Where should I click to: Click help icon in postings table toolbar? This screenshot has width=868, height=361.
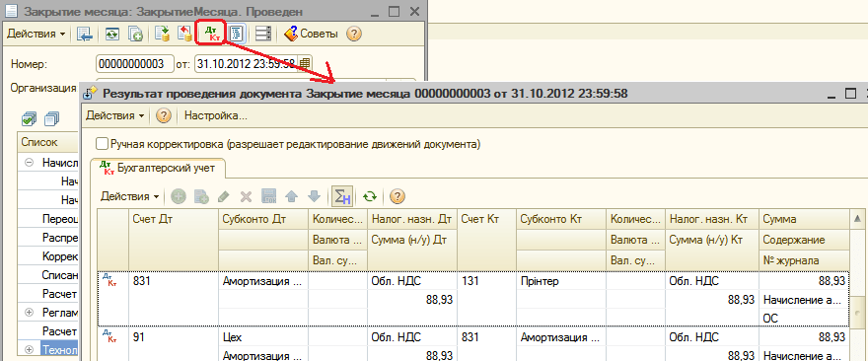tap(398, 196)
